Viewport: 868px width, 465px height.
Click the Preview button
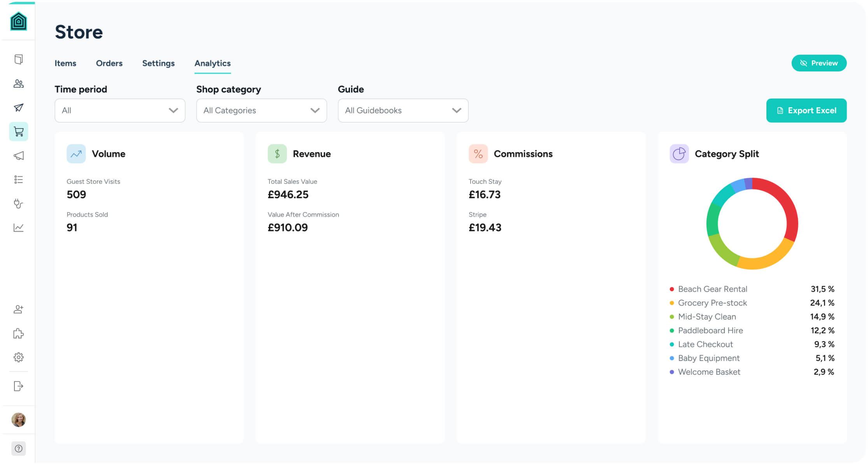[819, 63]
